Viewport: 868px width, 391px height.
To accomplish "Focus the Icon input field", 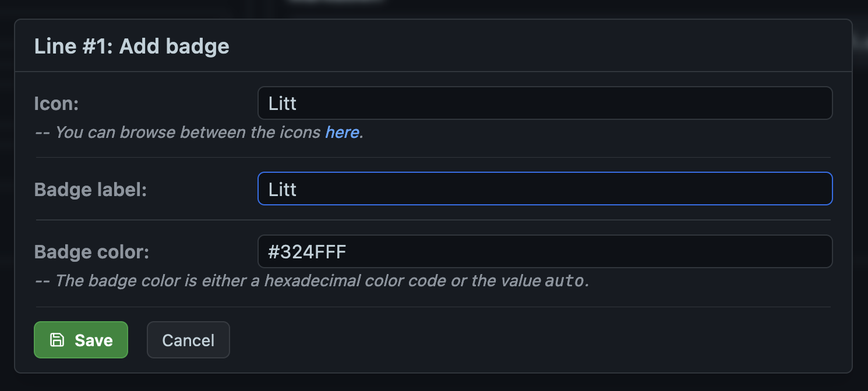I will [545, 104].
